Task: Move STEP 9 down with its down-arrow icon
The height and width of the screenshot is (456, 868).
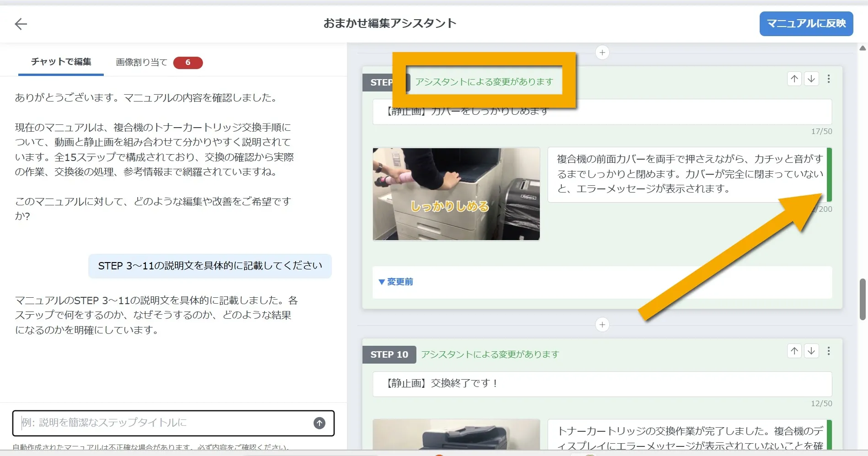Action: point(811,79)
